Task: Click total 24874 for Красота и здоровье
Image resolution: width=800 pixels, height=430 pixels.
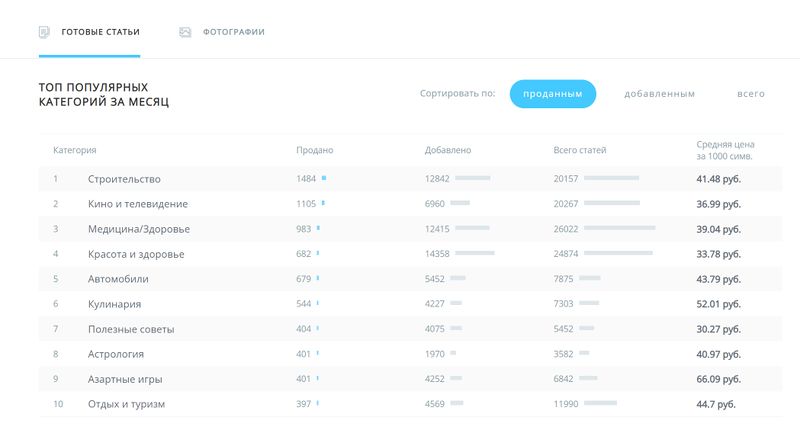Action: (x=565, y=254)
